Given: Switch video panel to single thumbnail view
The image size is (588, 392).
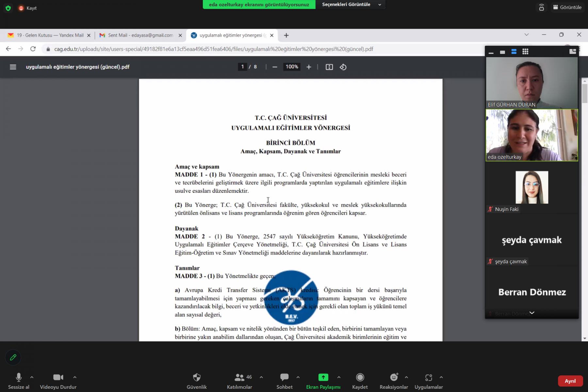Looking at the screenshot, I should 502,52.
